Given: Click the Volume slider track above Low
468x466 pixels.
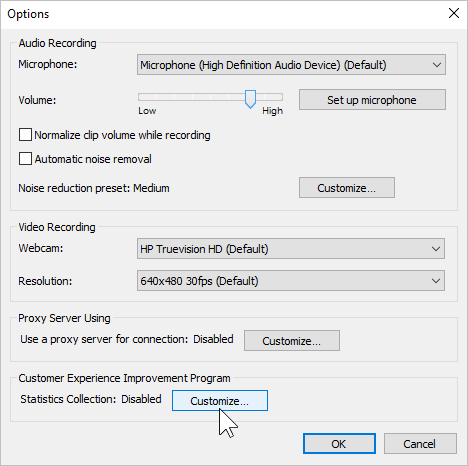Looking at the screenshot, I should pos(147,97).
